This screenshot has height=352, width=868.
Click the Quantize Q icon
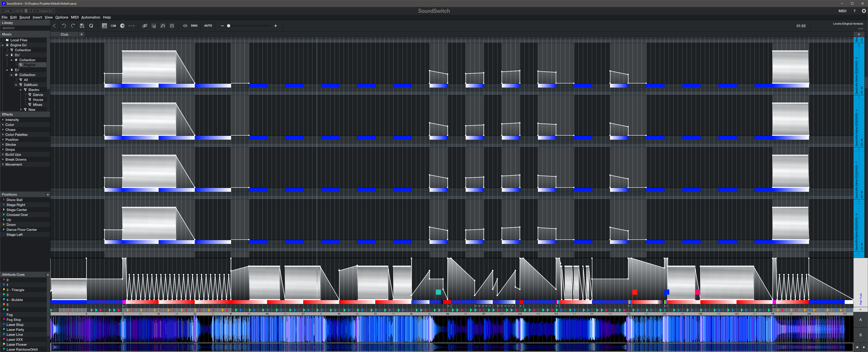tap(91, 25)
